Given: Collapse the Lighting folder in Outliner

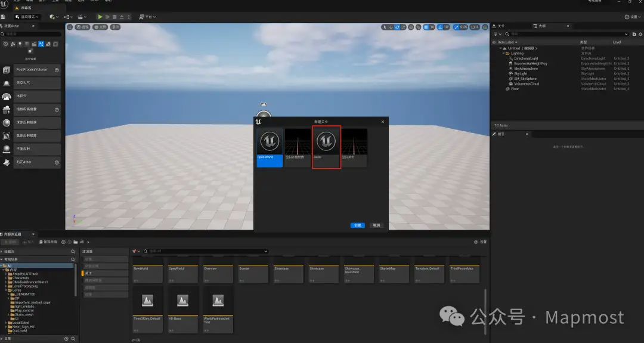Looking at the screenshot, I should click(503, 54).
